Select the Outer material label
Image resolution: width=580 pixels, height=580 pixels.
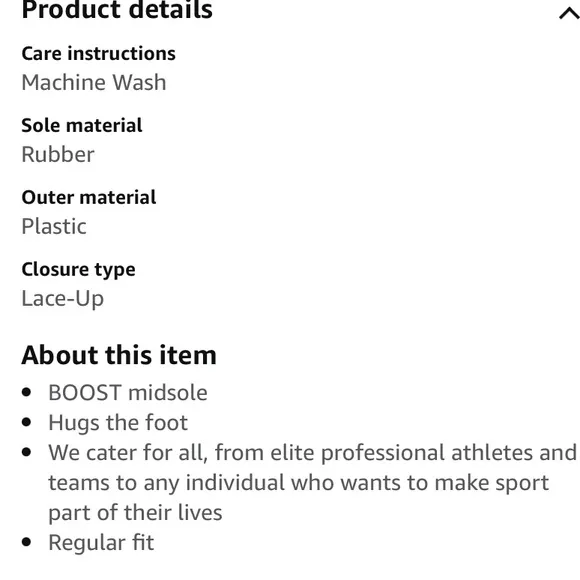89,197
